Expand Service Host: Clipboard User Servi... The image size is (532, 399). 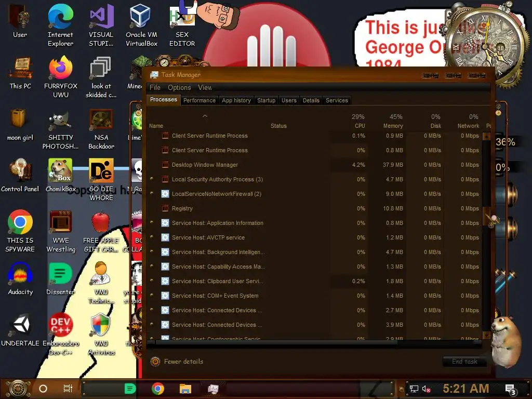[152, 281]
